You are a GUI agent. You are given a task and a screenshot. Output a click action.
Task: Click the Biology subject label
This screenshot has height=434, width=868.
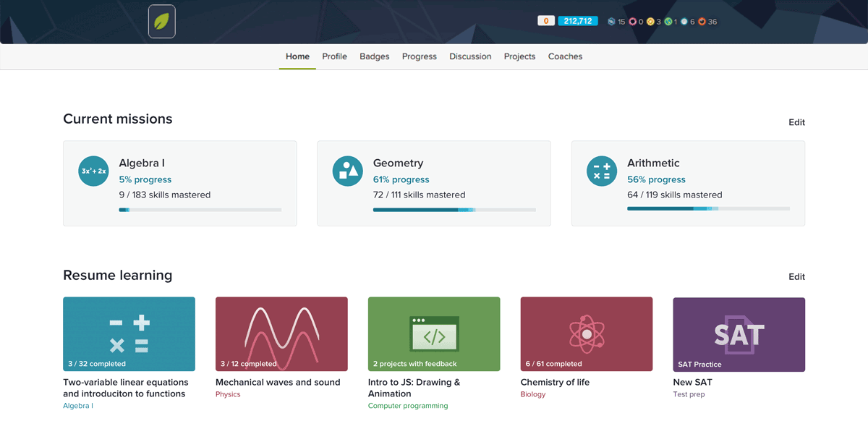pyautogui.click(x=533, y=394)
